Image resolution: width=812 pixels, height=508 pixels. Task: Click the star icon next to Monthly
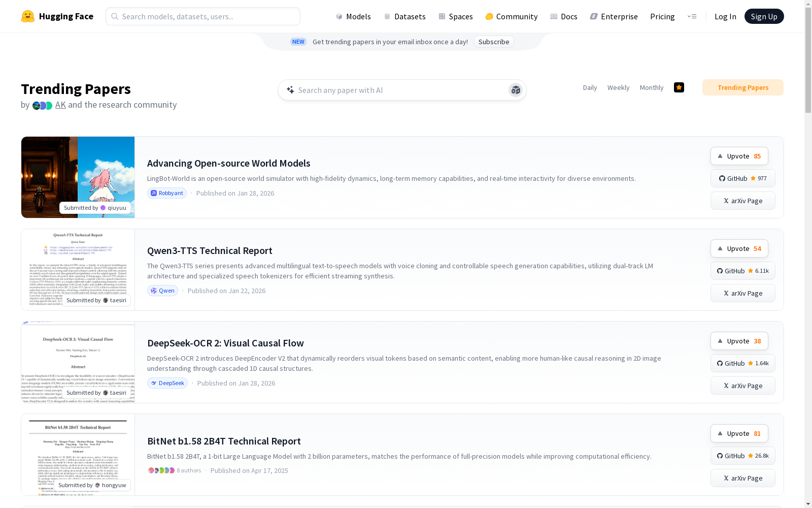click(679, 87)
